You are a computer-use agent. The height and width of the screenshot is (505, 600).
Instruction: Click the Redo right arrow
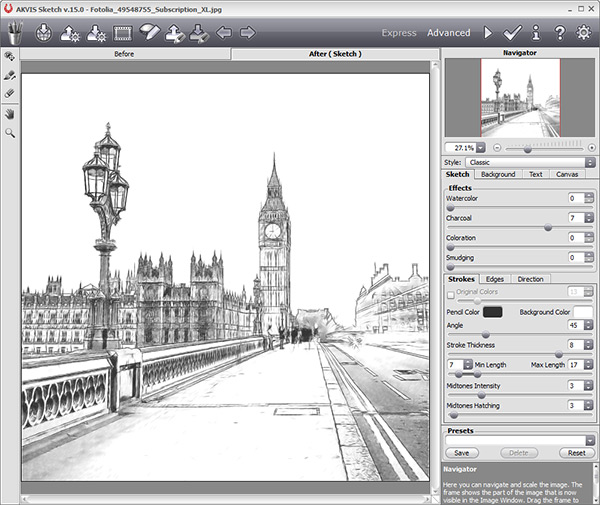point(248,33)
